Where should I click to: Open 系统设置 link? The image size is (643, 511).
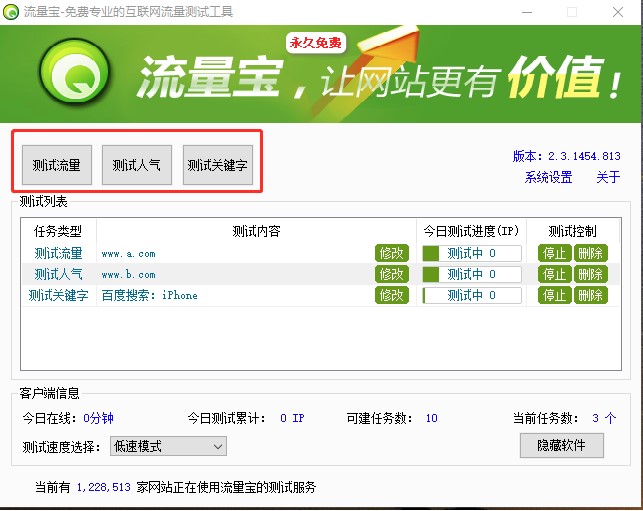pos(548,177)
